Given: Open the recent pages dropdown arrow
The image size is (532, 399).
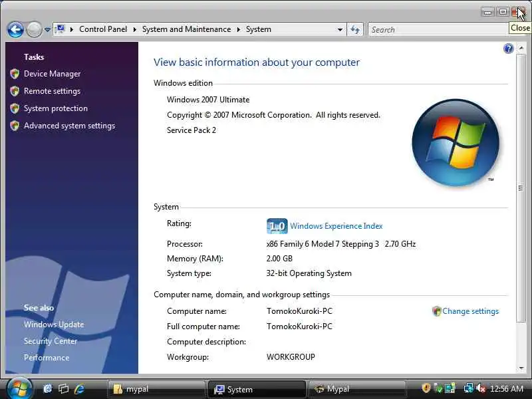Looking at the screenshot, I should [47, 30].
